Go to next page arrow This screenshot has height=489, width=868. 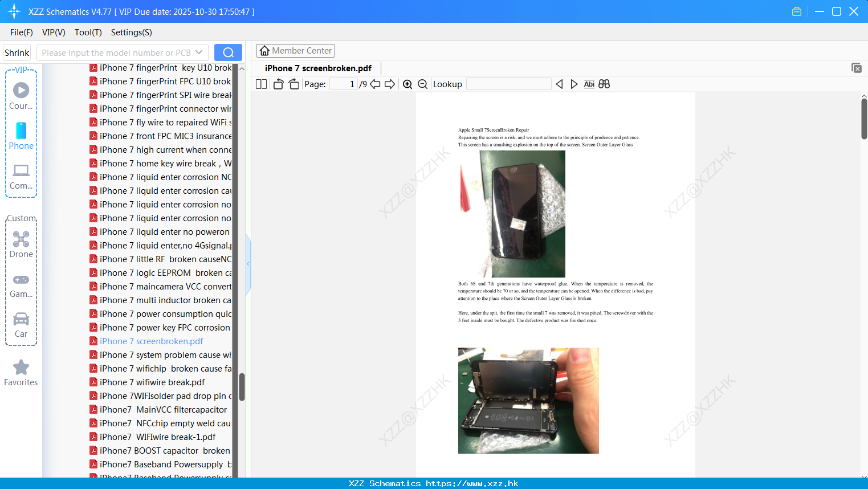coord(390,84)
